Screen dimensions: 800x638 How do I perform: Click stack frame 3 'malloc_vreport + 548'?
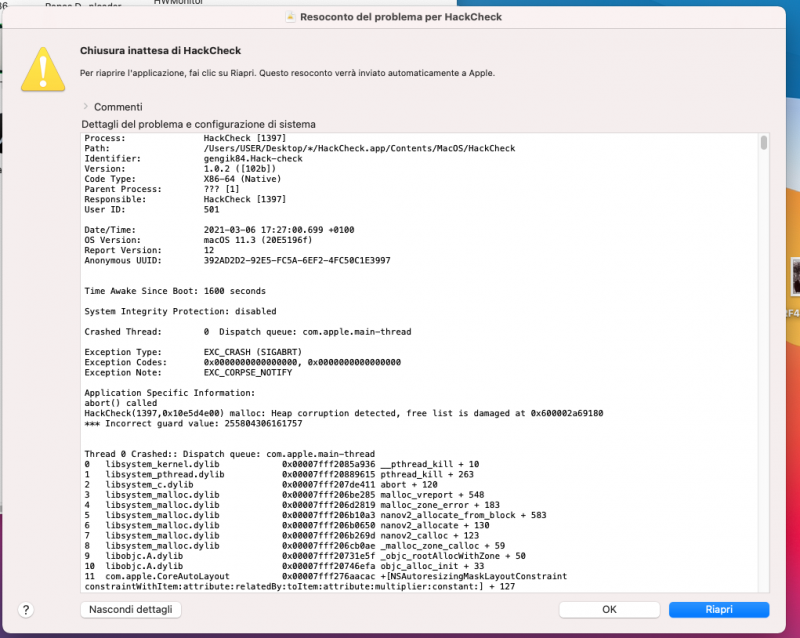[284, 495]
